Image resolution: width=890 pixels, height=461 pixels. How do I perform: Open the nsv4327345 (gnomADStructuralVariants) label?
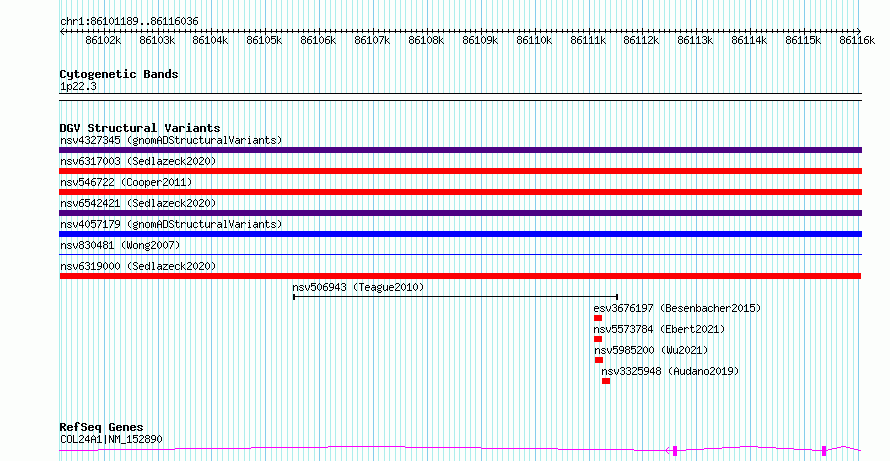pos(171,140)
